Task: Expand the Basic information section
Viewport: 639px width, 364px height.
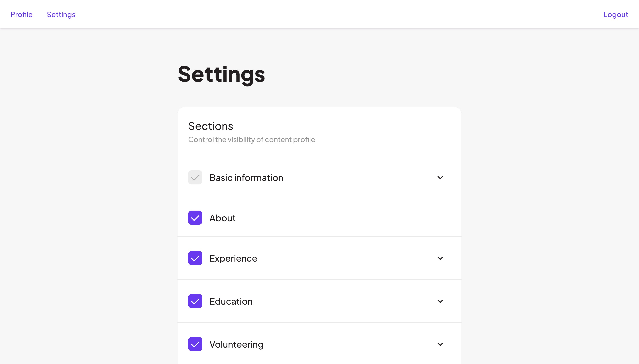Action: tap(440, 177)
